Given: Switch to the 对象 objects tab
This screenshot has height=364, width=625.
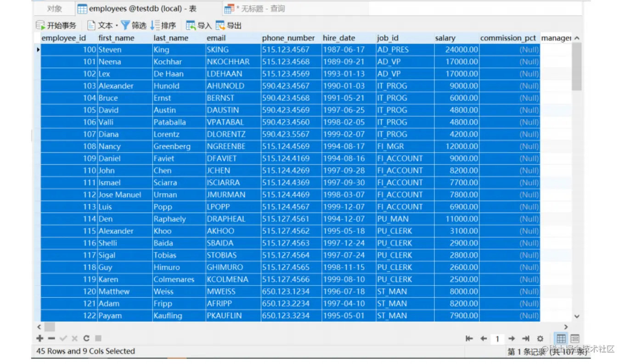Looking at the screenshot, I should point(54,8).
